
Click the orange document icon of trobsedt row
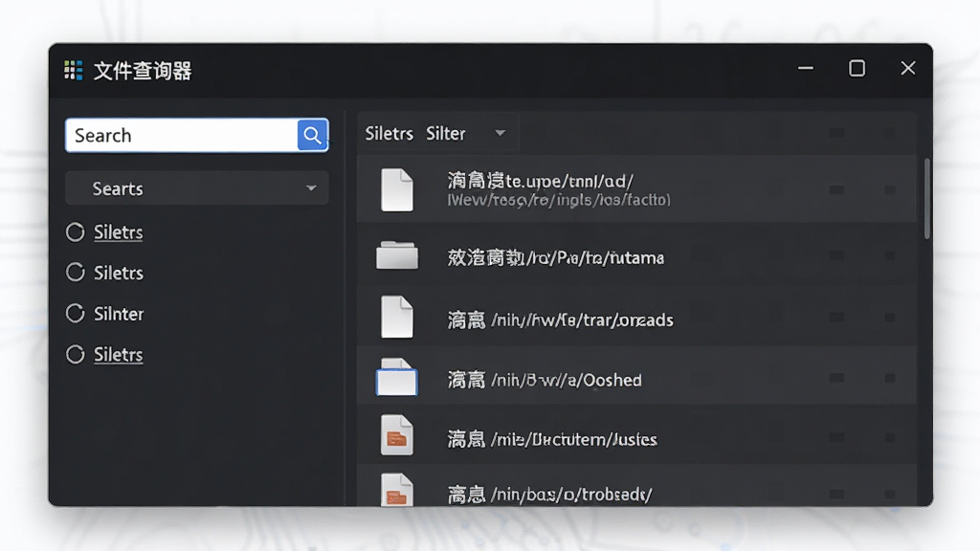[397, 490]
